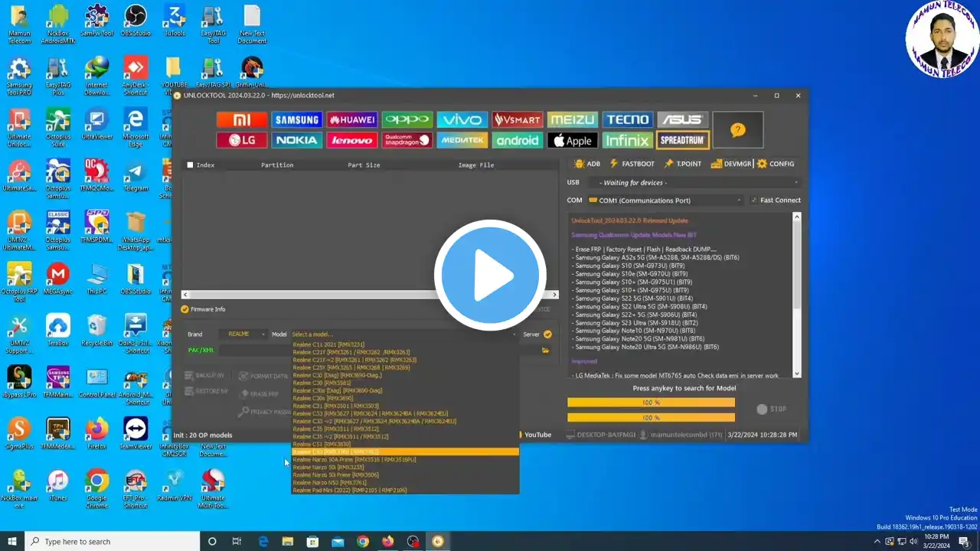Click the upper 100 % progress bar
Image resolution: width=980 pixels, height=551 pixels.
(x=651, y=403)
